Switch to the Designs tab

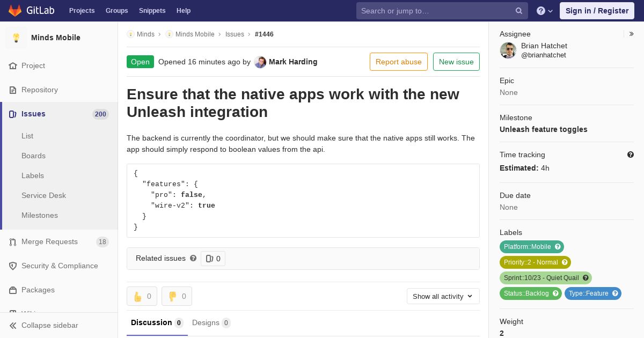211,322
